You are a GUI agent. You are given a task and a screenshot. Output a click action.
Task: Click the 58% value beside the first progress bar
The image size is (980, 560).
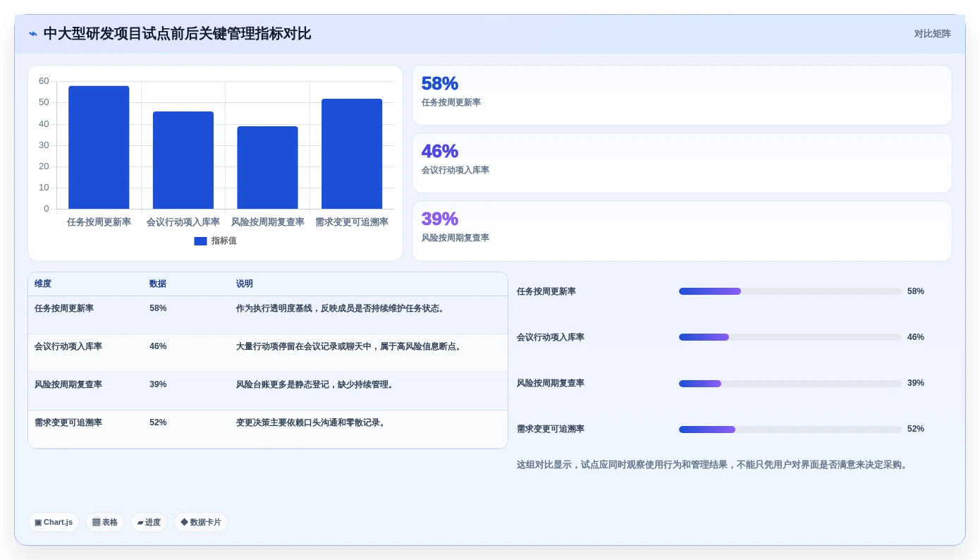pyautogui.click(x=916, y=291)
